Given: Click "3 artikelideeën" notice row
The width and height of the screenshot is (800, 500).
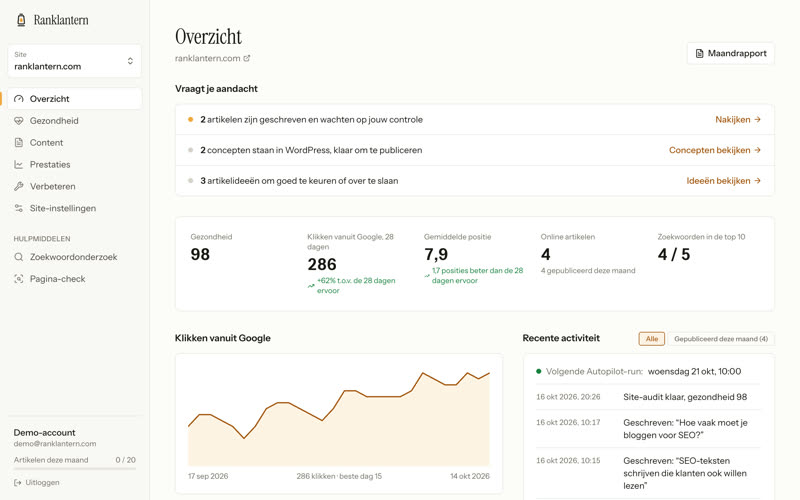Looking at the screenshot, I should (x=474, y=181).
